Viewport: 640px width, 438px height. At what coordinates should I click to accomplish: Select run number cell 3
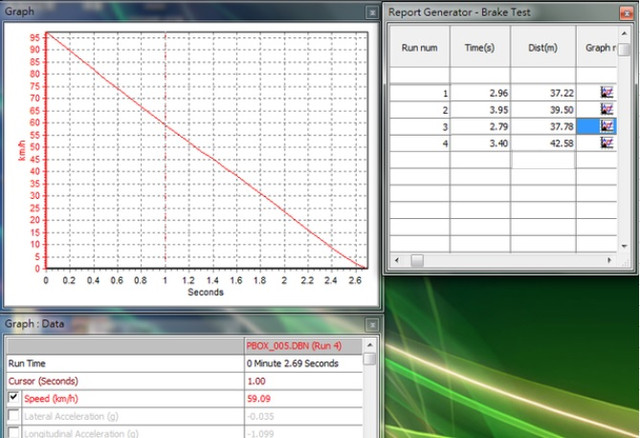click(420, 127)
